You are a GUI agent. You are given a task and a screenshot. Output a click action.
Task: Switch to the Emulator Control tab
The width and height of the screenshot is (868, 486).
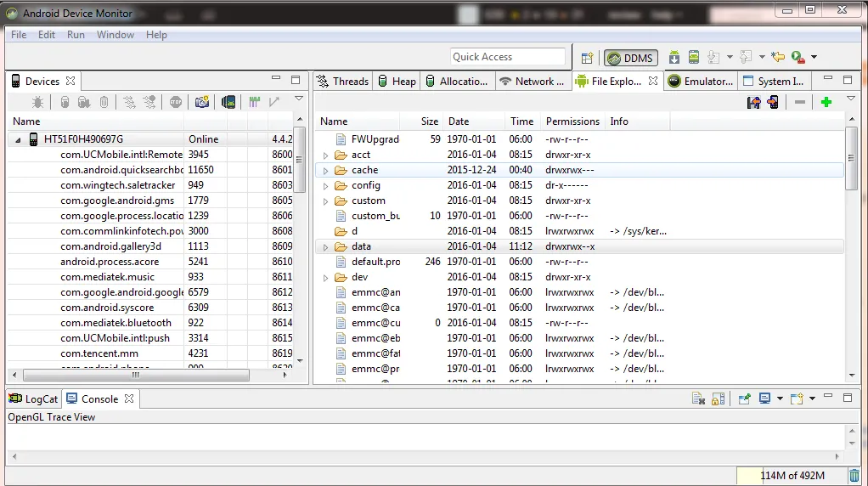701,82
